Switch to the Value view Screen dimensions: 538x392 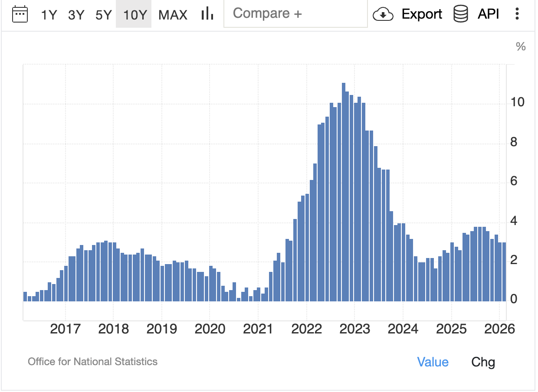click(433, 362)
